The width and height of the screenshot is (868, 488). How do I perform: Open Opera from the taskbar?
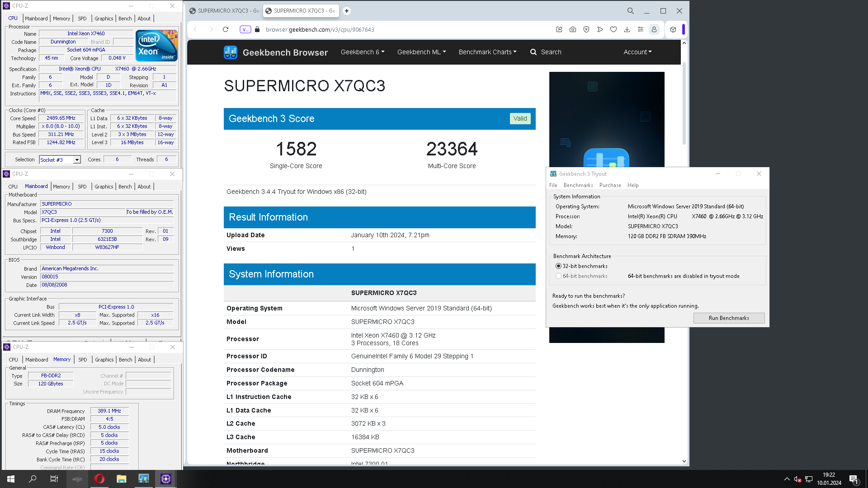(99, 479)
